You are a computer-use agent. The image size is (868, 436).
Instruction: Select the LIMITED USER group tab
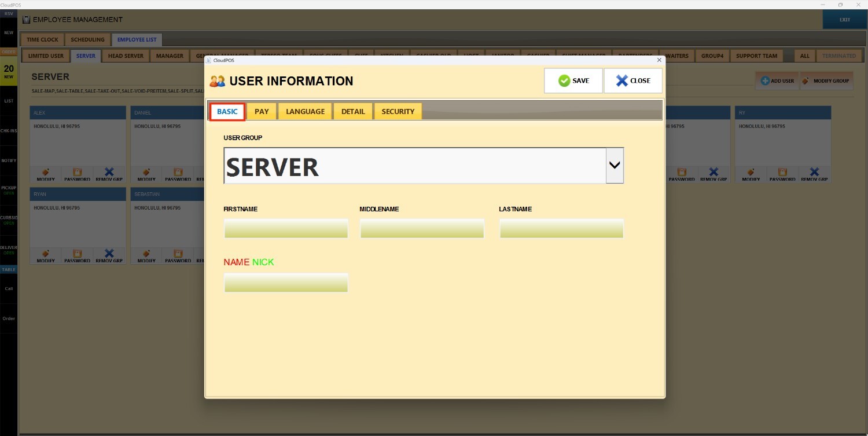click(x=46, y=56)
